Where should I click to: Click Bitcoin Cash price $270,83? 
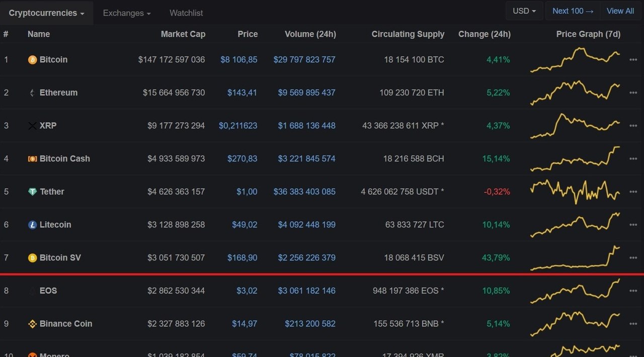(x=242, y=159)
